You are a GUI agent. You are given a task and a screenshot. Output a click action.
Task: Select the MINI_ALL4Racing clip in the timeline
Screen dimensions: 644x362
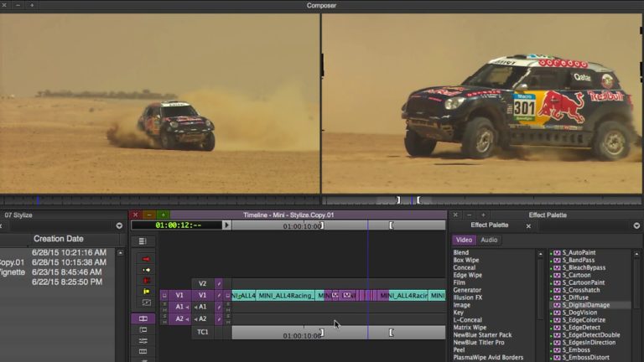[x=285, y=295]
